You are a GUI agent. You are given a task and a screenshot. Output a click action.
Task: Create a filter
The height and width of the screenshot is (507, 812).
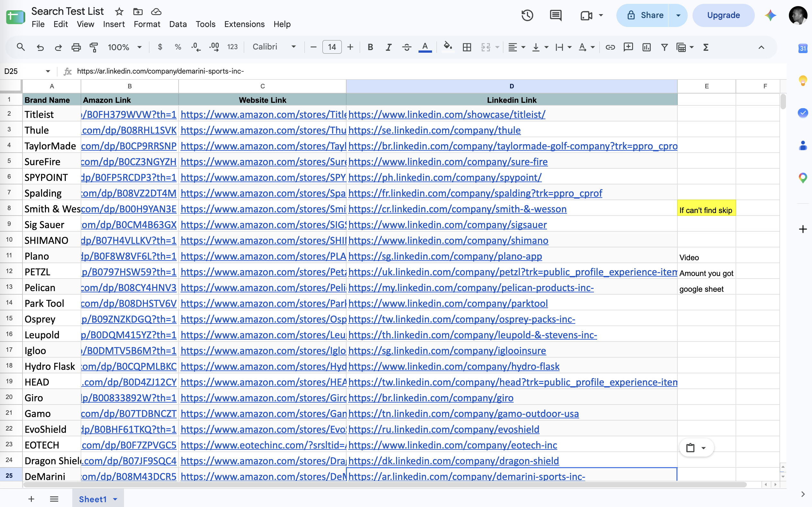pyautogui.click(x=664, y=47)
